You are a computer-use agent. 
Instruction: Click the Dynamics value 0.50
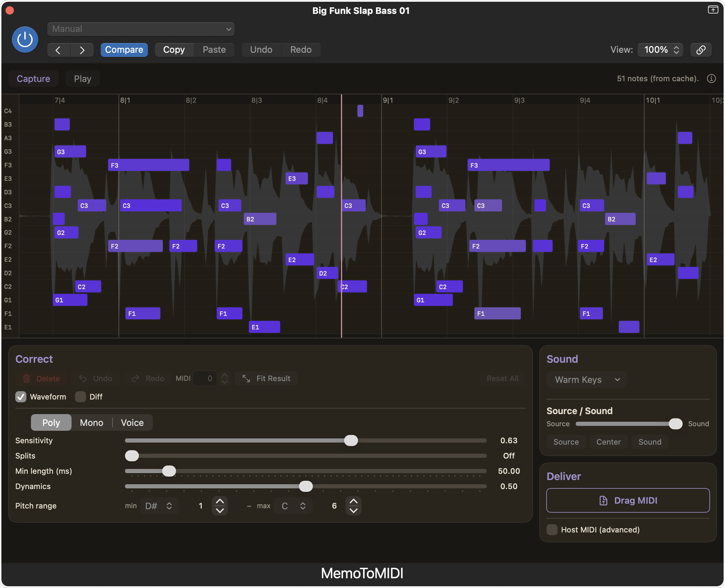click(509, 486)
